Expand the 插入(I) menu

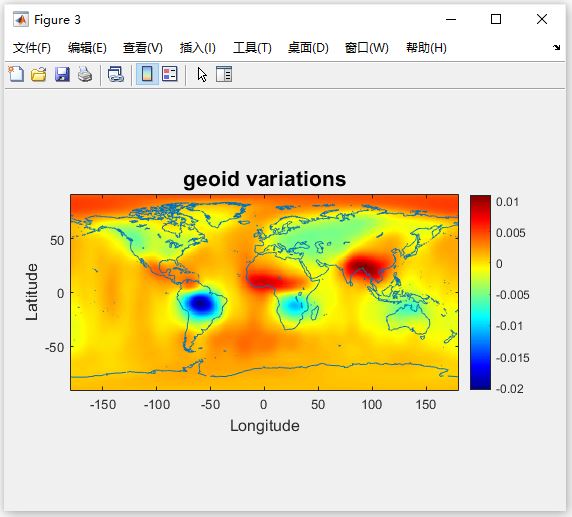[x=198, y=48]
